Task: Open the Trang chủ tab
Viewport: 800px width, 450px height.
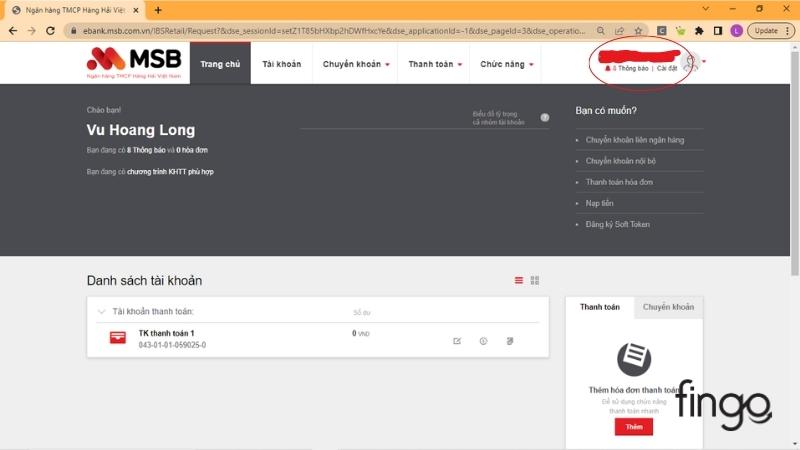Action: point(220,64)
